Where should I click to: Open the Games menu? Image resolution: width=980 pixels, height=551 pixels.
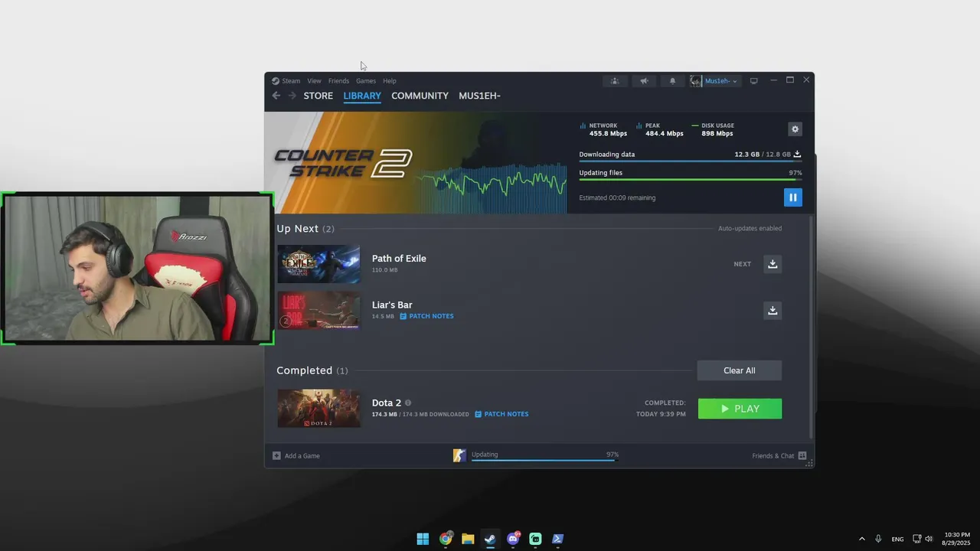click(x=366, y=80)
